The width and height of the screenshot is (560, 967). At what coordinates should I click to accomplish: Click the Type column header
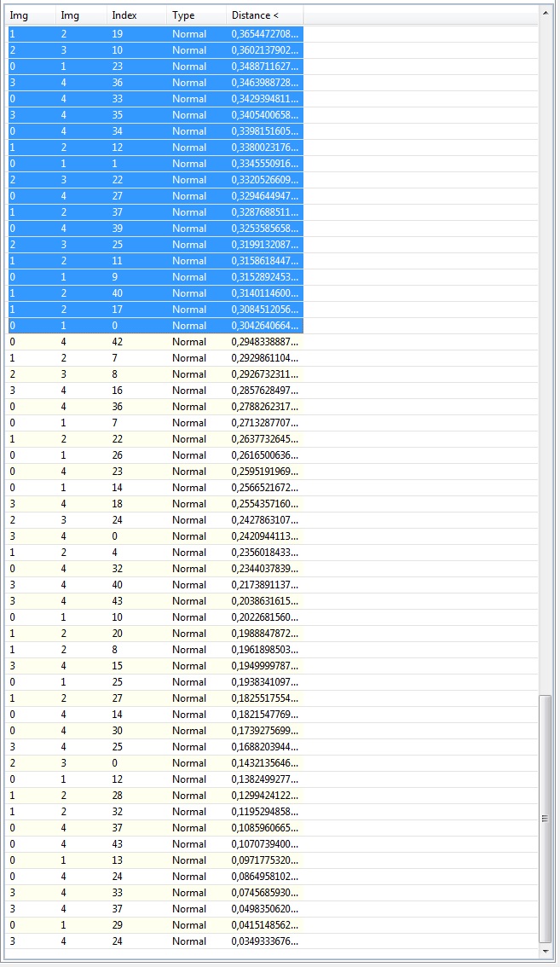(x=195, y=15)
